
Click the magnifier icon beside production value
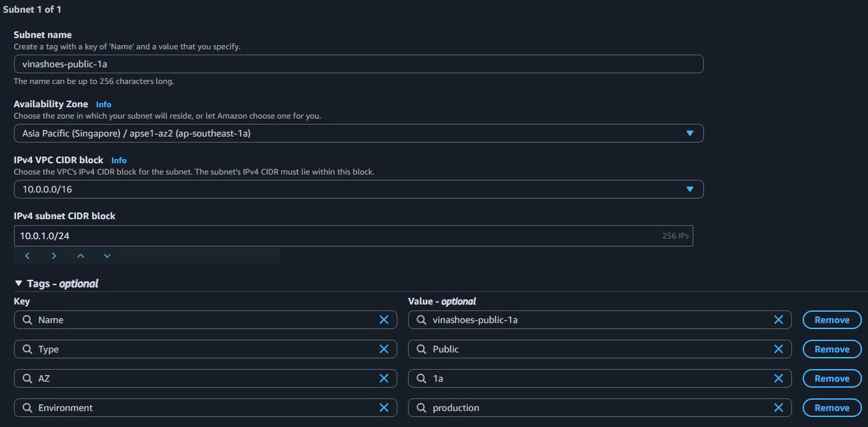point(421,408)
